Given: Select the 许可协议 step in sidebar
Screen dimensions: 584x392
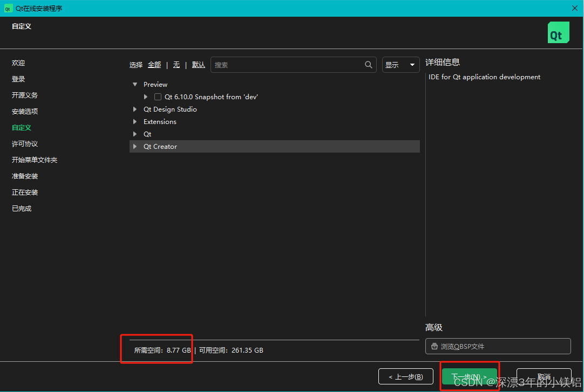Looking at the screenshot, I should 25,143.
